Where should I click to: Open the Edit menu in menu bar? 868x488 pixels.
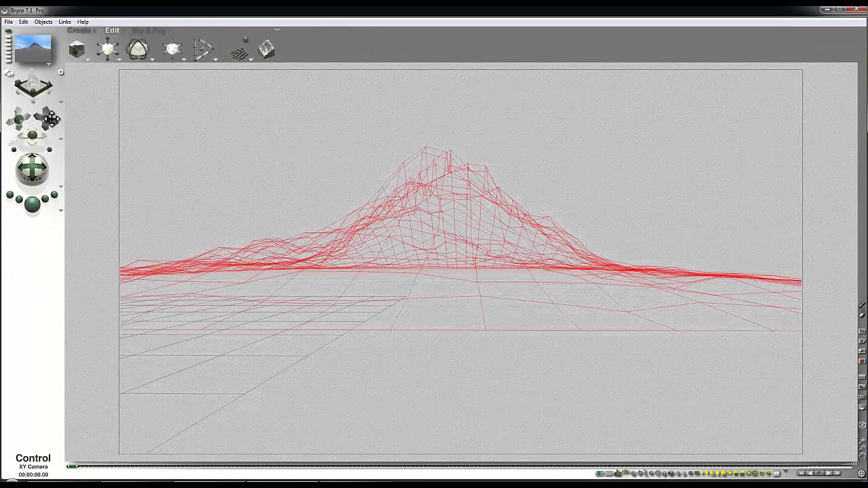click(23, 22)
